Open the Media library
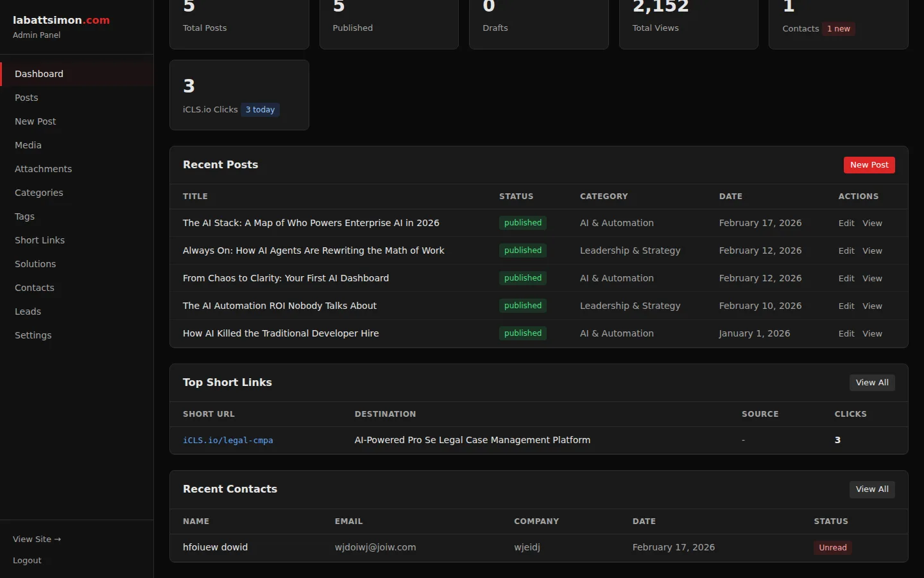The image size is (924, 578). click(28, 145)
